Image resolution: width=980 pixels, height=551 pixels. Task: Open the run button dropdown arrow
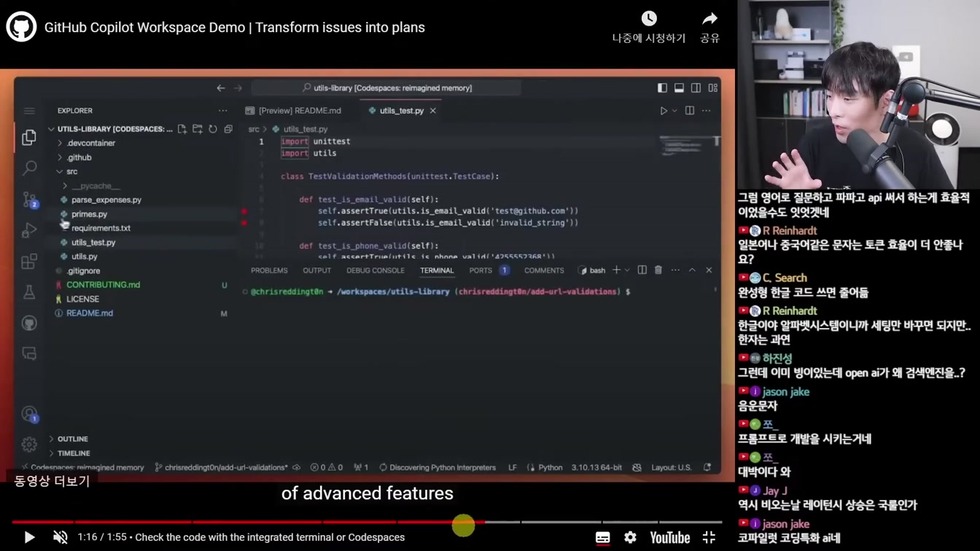pyautogui.click(x=674, y=111)
